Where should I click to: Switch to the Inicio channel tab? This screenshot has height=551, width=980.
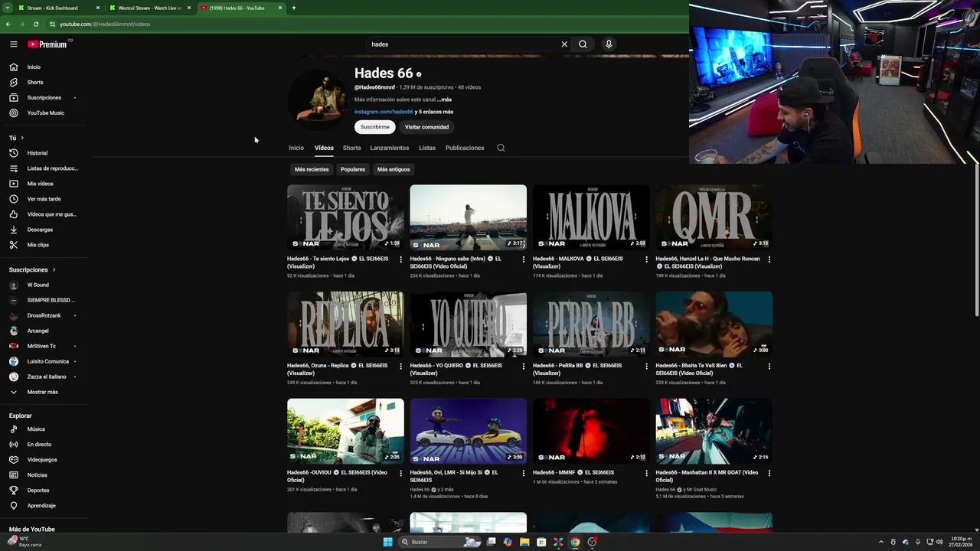pos(296,148)
